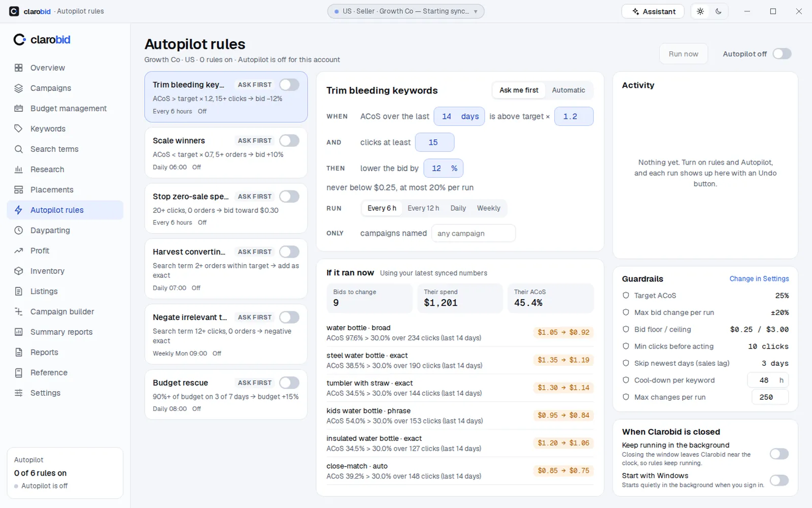Screen dimensions: 812x508
Task: Click the Search terms magnifier icon
Action: coord(19,149)
